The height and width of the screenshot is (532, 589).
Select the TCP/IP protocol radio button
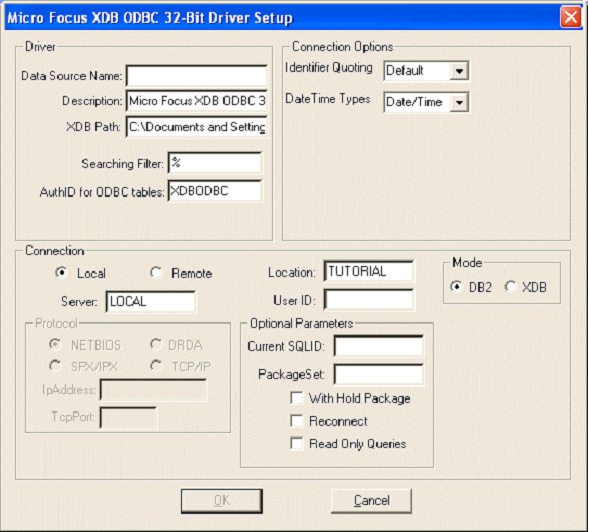point(156,366)
